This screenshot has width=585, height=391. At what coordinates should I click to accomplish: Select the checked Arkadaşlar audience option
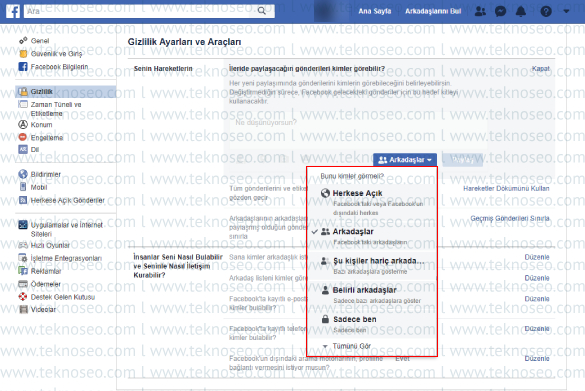pos(372,236)
